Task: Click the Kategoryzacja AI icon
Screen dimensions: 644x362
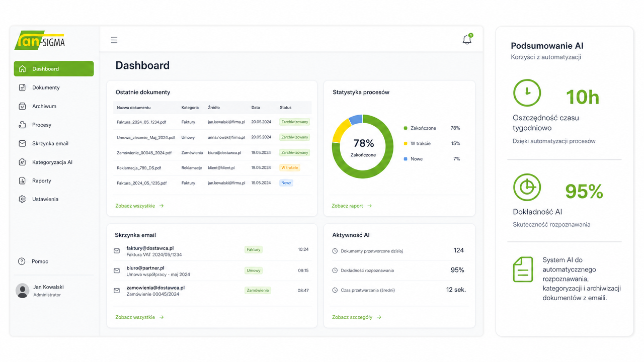Action: [x=22, y=162]
